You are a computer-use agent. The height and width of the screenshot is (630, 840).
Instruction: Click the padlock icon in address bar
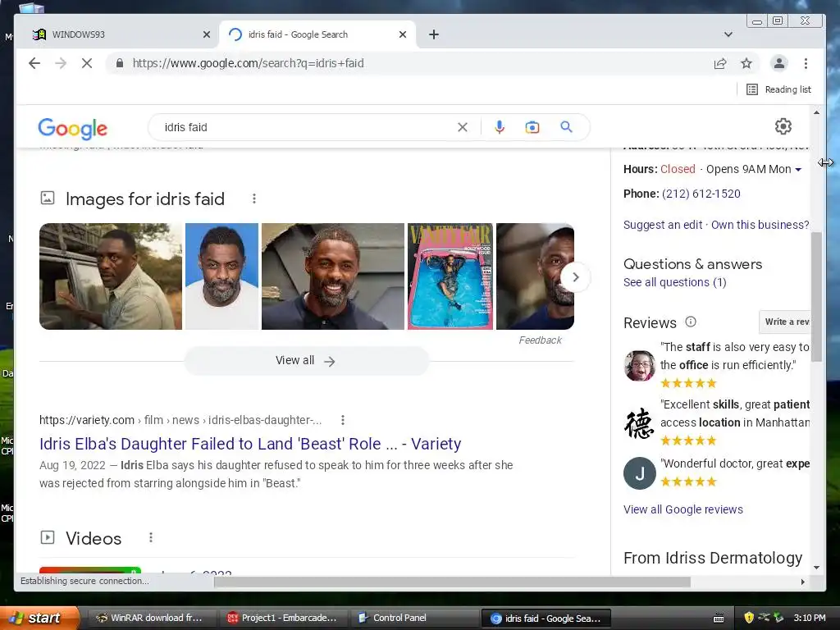coord(120,63)
